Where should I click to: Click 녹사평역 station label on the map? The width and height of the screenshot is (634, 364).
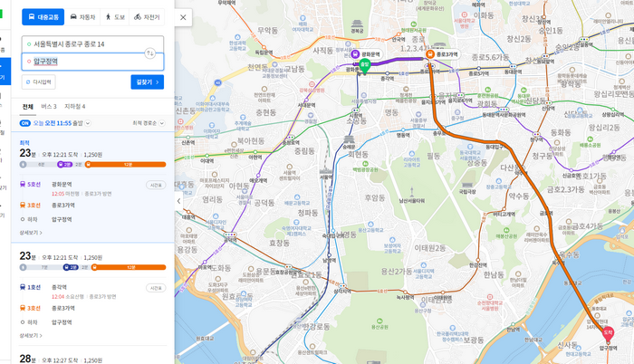405,296
